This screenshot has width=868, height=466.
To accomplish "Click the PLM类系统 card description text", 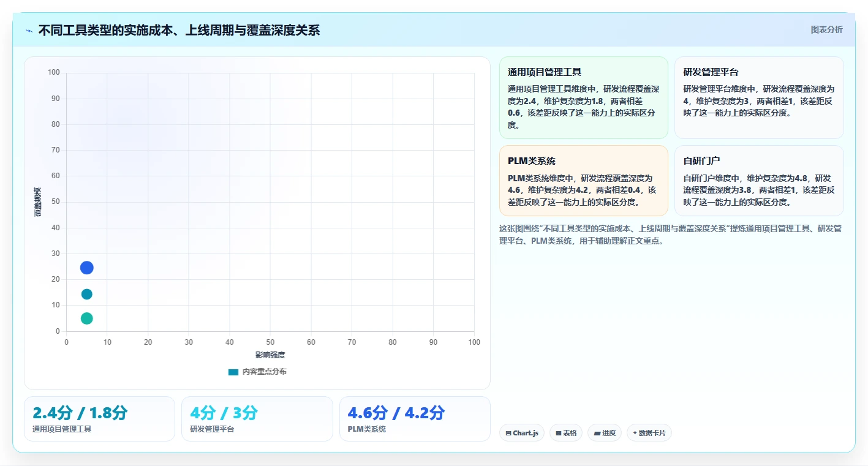I will click(582, 190).
